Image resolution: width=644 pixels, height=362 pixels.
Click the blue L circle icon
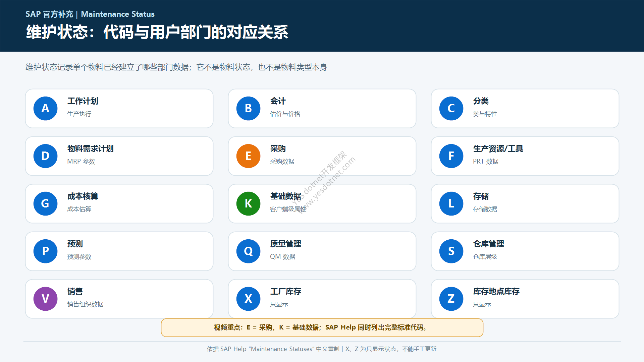451,203
